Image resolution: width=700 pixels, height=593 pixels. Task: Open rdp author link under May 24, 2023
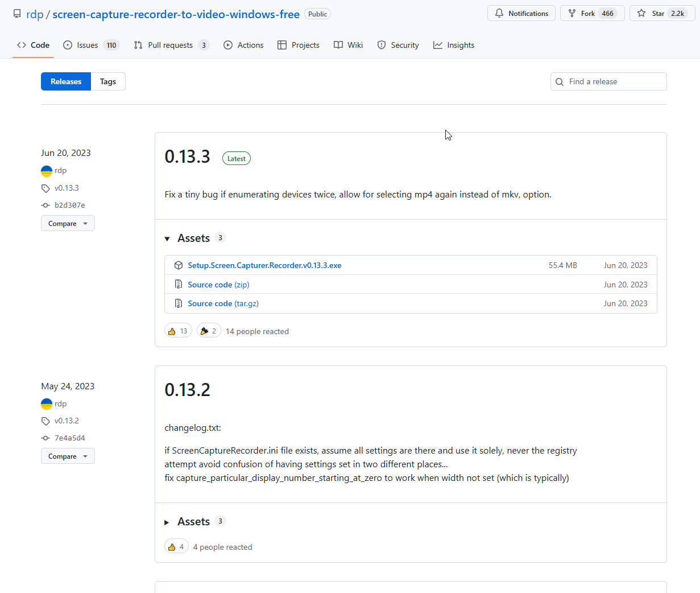60,403
